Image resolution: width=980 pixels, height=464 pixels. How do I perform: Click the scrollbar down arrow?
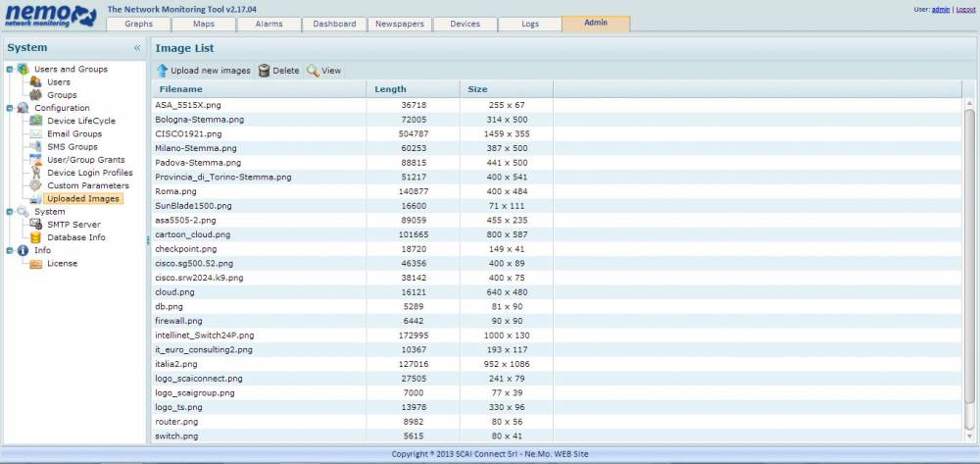pos(969,436)
